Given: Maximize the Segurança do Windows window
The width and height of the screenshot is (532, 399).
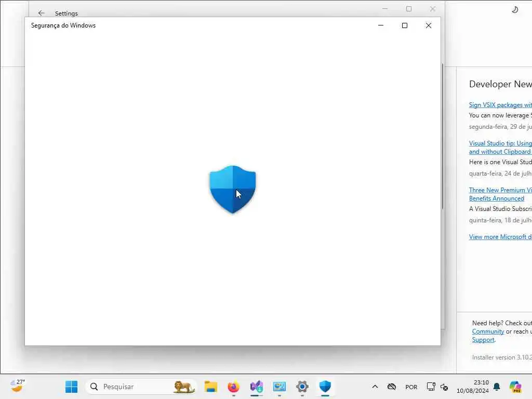Looking at the screenshot, I should pyautogui.click(x=404, y=25).
